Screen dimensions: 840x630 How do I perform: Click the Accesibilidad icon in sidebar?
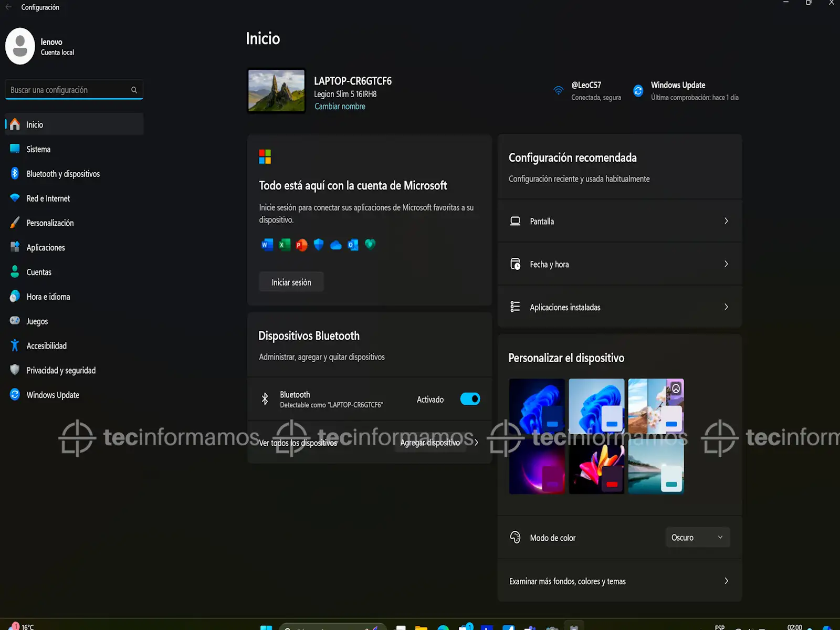(x=15, y=345)
